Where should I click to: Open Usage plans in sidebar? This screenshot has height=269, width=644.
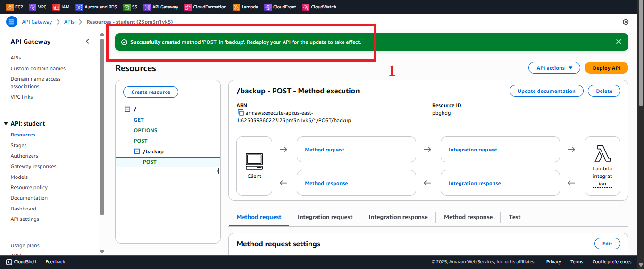pyautogui.click(x=25, y=245)
